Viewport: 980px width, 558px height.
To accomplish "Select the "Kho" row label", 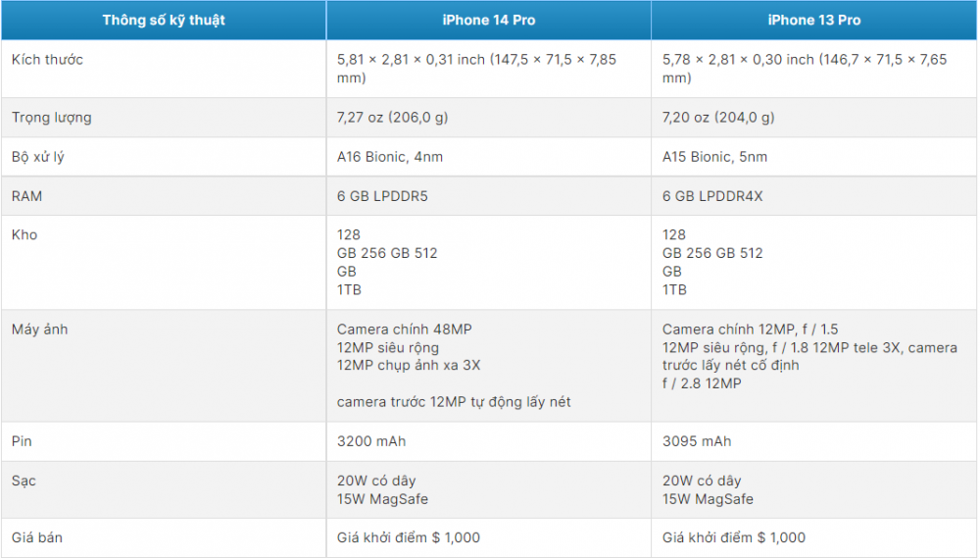I will point(24,235).
